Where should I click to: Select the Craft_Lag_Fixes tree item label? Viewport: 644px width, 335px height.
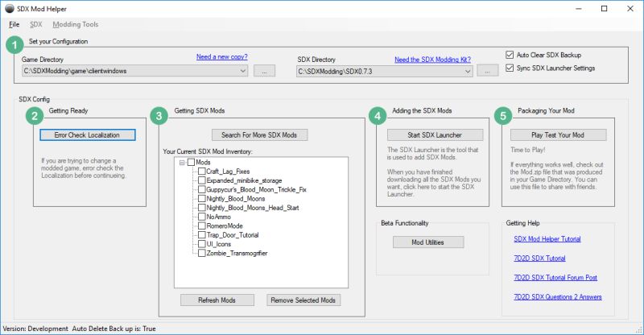[228, 172]
